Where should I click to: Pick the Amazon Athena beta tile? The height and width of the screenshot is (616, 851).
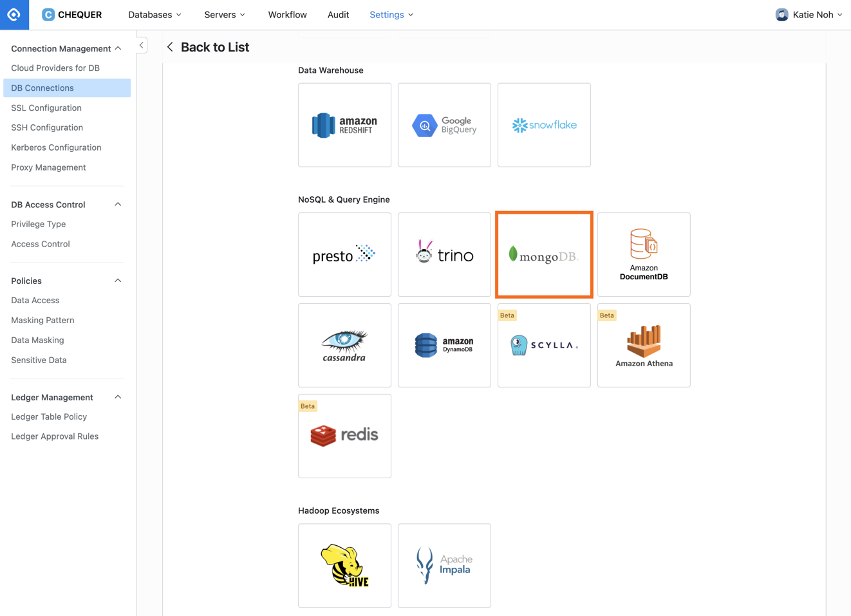644,345
